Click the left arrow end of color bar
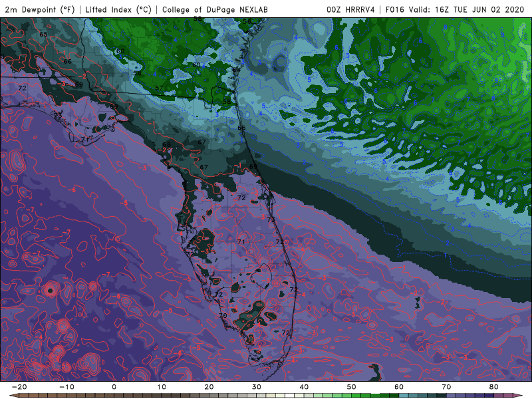The image size is (532, 399). pos(13,396)
